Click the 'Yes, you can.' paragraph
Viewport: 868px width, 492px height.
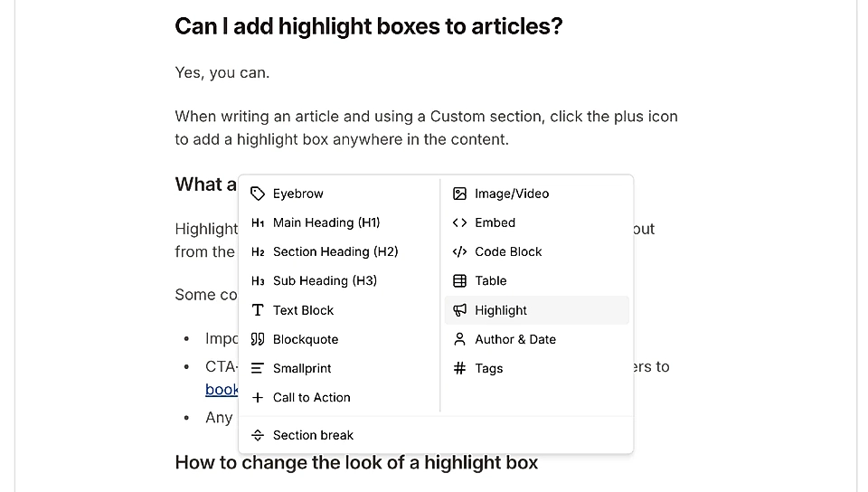point(222,72)
